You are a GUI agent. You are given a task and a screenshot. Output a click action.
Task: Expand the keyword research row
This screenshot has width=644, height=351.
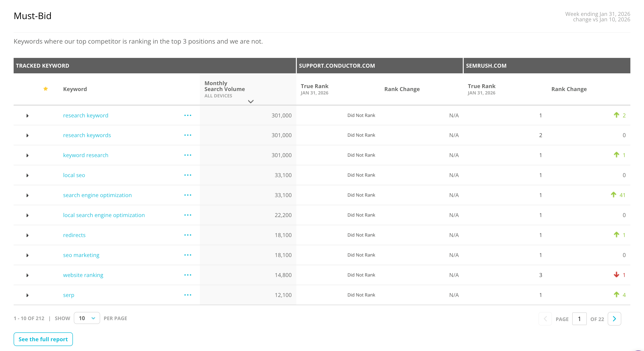tap(27, 156)
